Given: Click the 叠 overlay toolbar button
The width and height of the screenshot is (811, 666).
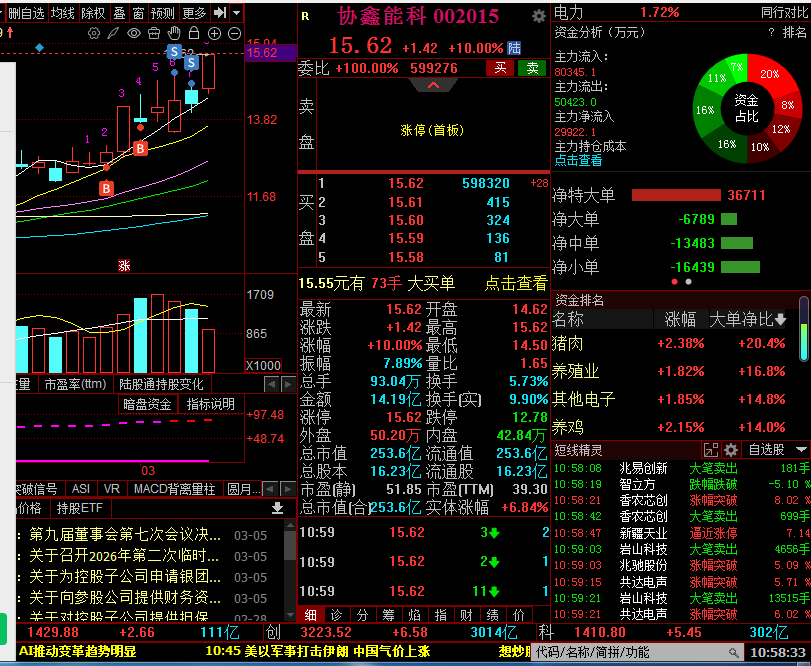Looking at the screenshot, I should click(119, 13).
